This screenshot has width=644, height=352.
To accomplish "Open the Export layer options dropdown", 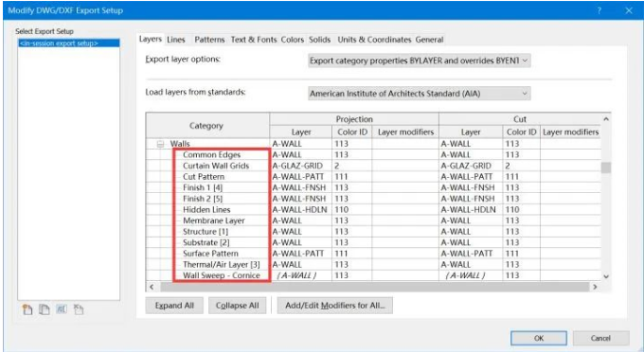I will pos(420,61).
